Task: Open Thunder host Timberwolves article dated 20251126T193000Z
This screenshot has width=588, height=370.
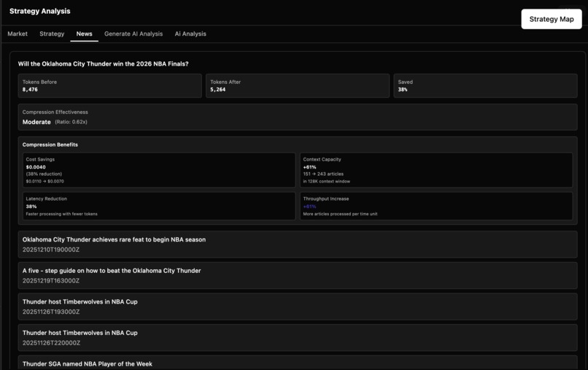Action: point(298,307)
